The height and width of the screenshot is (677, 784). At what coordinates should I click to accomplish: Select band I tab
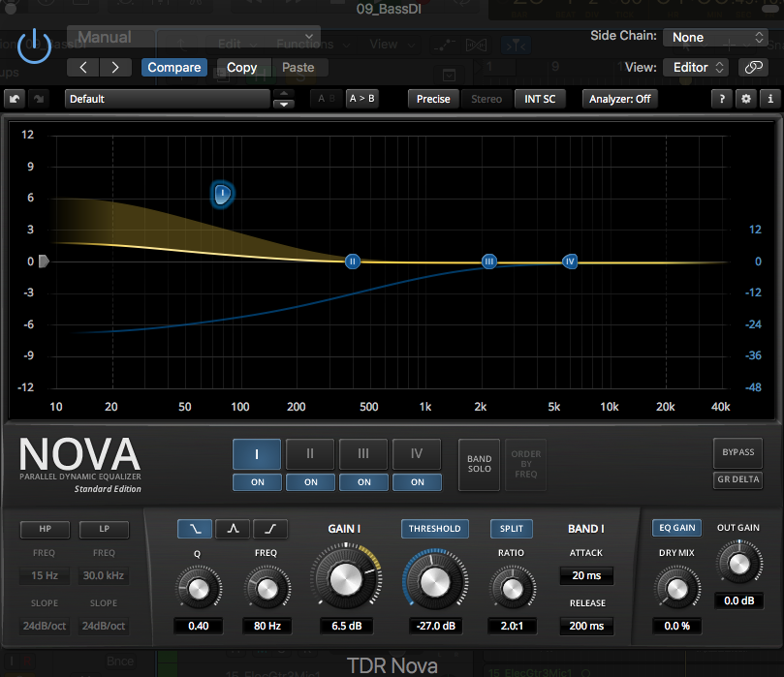257,454
